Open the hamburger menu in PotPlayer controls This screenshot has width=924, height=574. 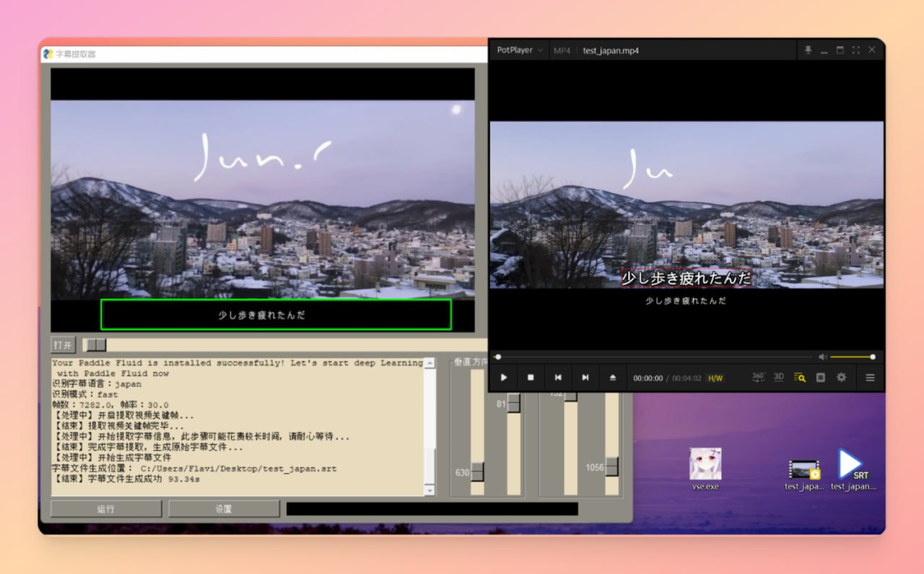870,377
